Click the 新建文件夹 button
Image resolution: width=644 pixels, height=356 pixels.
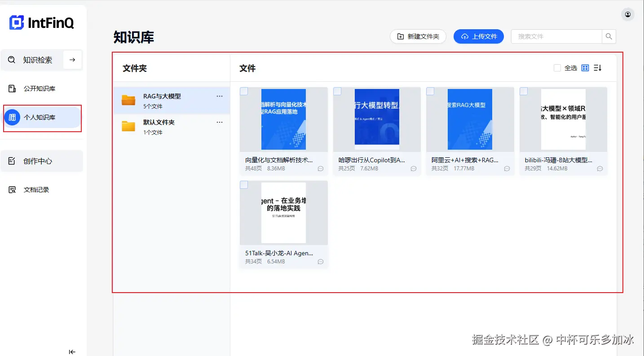pos(418,36)
